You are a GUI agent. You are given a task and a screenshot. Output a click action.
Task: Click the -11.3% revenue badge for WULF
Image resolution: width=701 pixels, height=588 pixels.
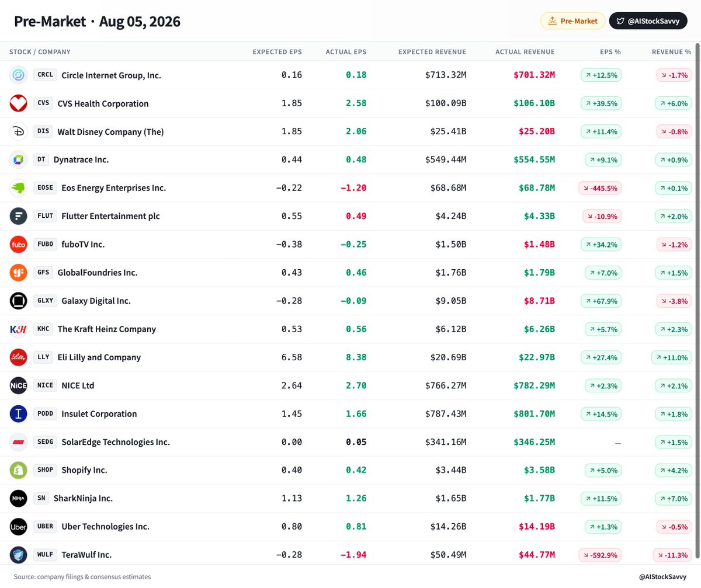[672, 555]
